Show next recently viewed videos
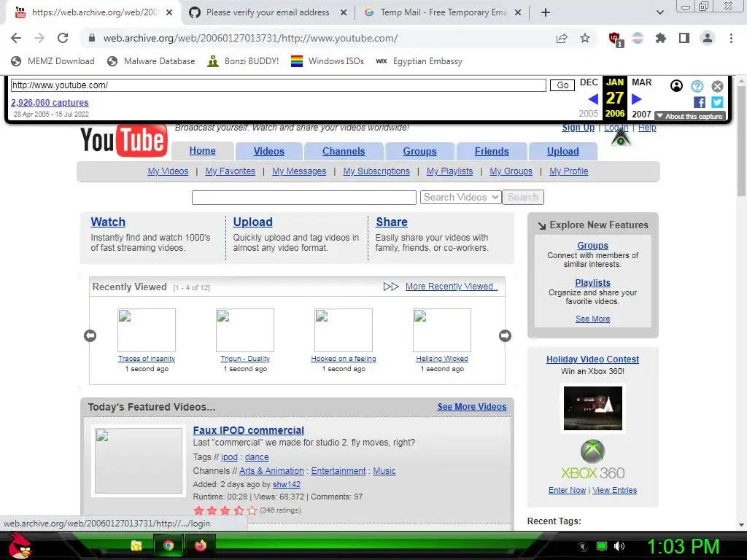This screenshot has height=560, width=747. 505,335
